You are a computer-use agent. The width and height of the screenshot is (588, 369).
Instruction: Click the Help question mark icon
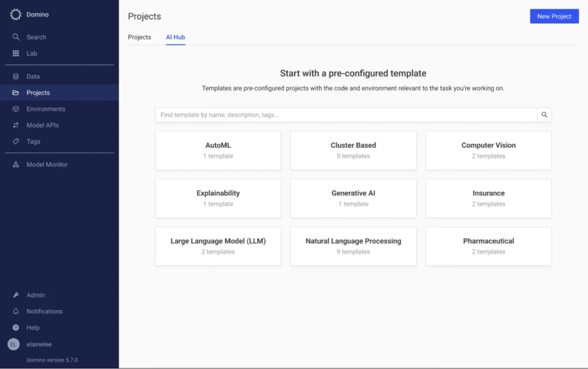16,327
